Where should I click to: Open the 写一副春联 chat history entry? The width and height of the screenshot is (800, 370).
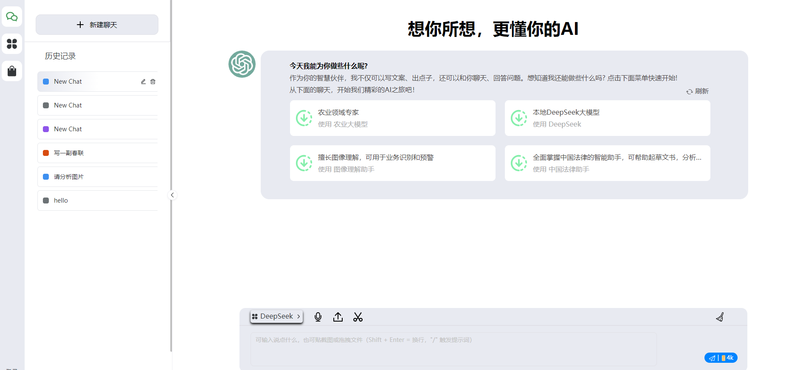97,153
